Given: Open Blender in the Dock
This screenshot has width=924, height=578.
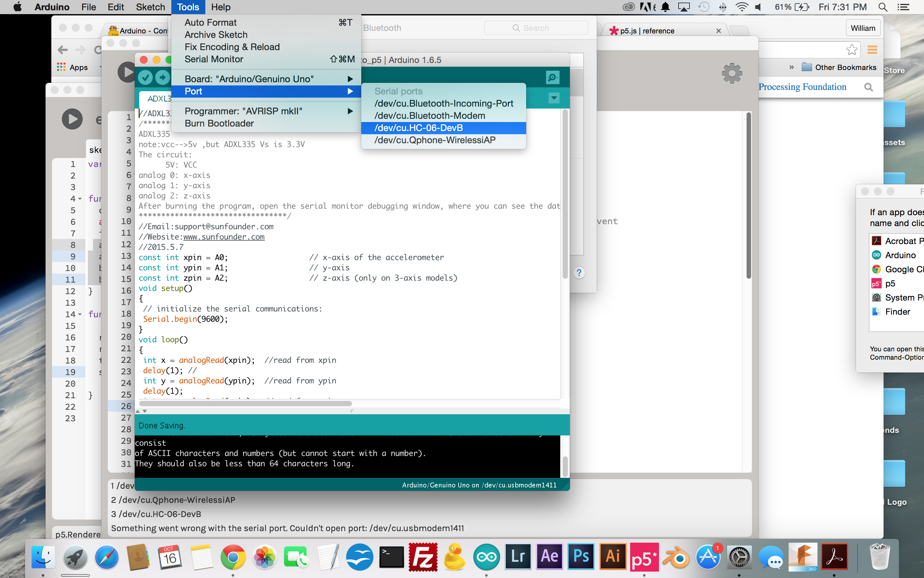Looking at the screenshot, I should click(676, 557).
